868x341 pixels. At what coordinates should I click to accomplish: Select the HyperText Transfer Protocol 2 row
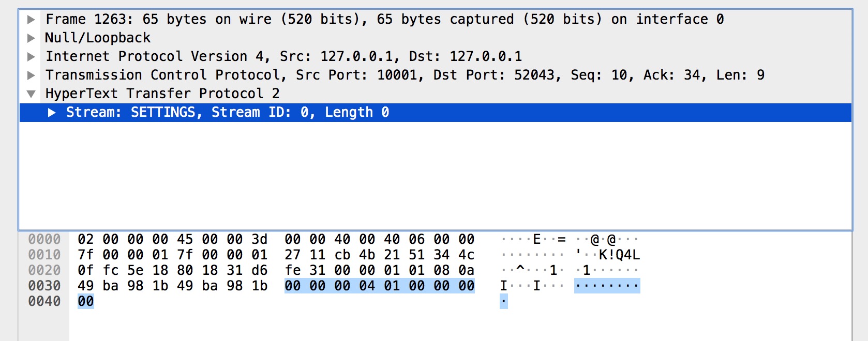(162, 94)
